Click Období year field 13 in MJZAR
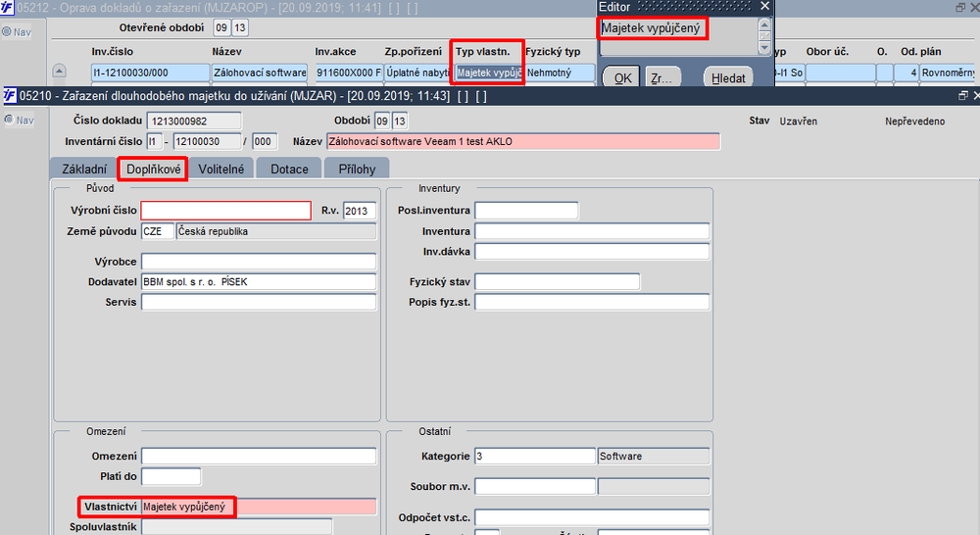The width and height of the screenshot is (980, 535). coord(400,121)
